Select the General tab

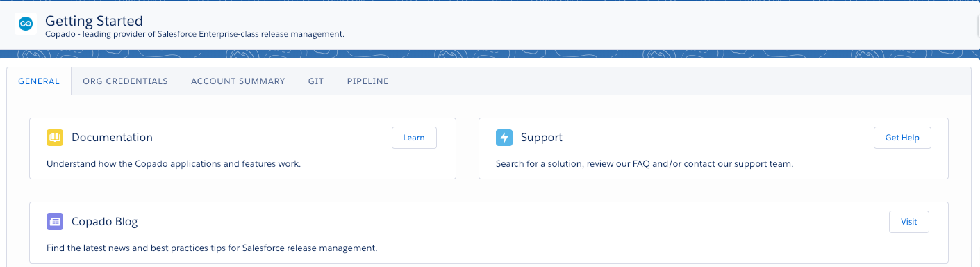(x=39, y=81)
